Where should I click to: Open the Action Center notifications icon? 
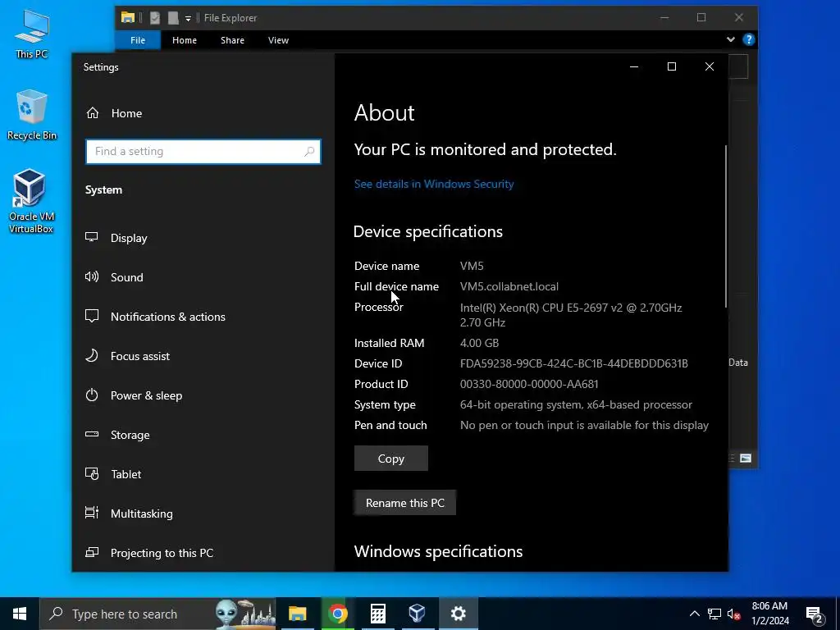tap(815, 614)
